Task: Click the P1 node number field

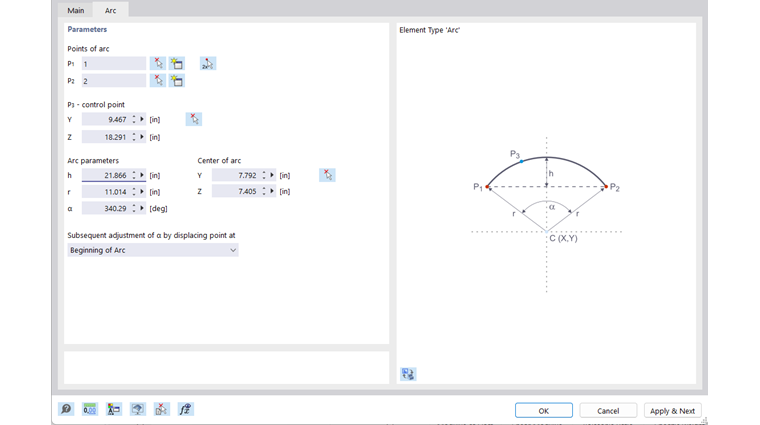Action: 113,63
